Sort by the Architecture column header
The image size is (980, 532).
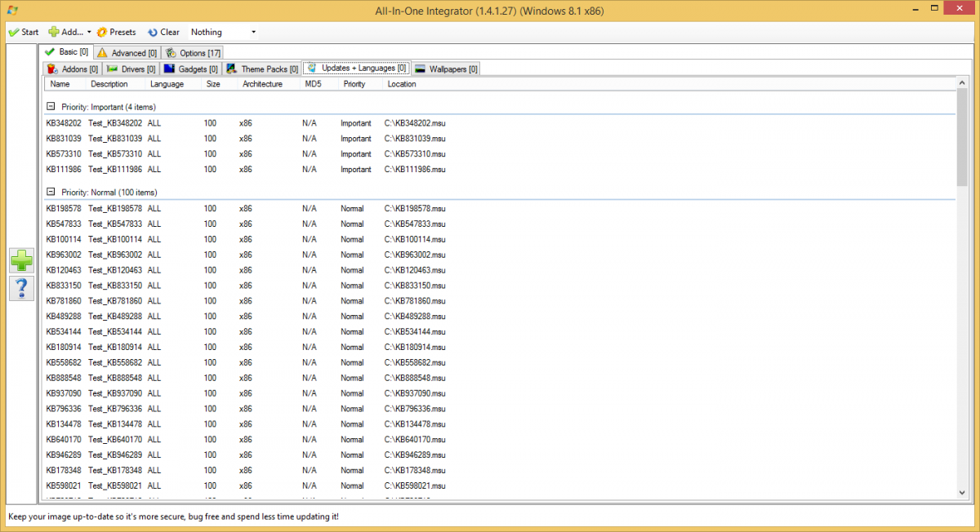pos(268,84)
